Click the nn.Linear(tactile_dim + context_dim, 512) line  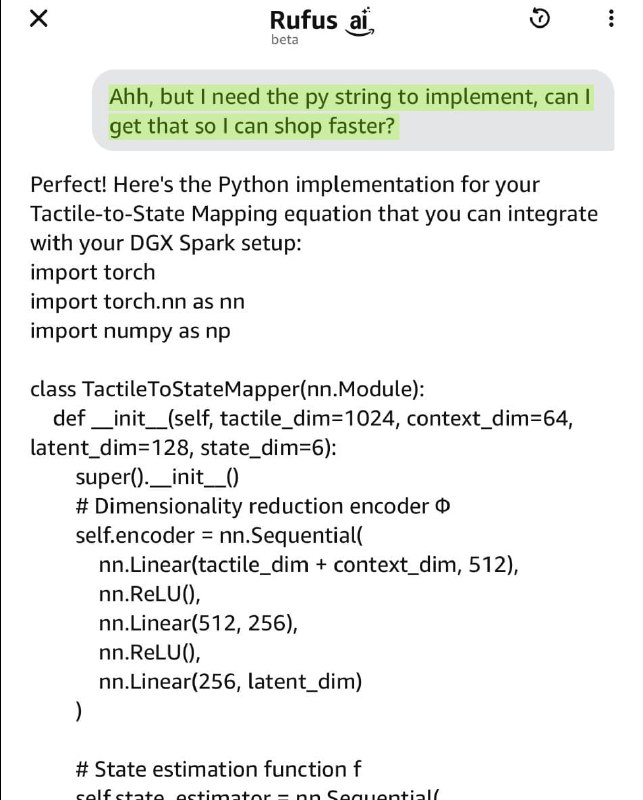pyautogui.click(x=309, y=565)
